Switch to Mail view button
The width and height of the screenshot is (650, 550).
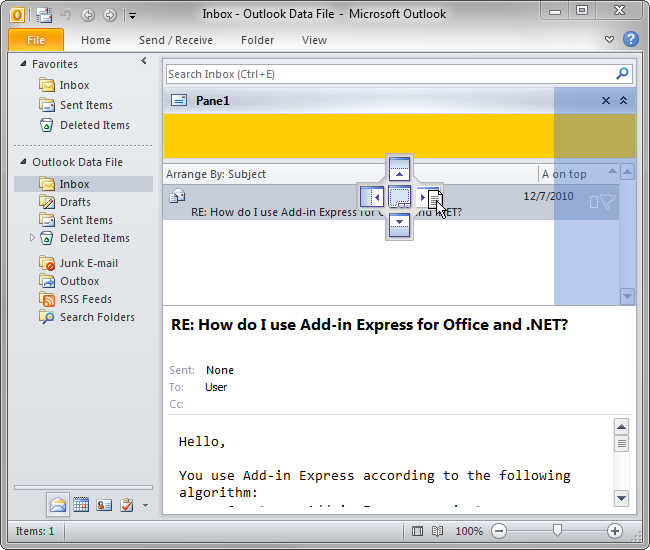[x=58, y=505]
